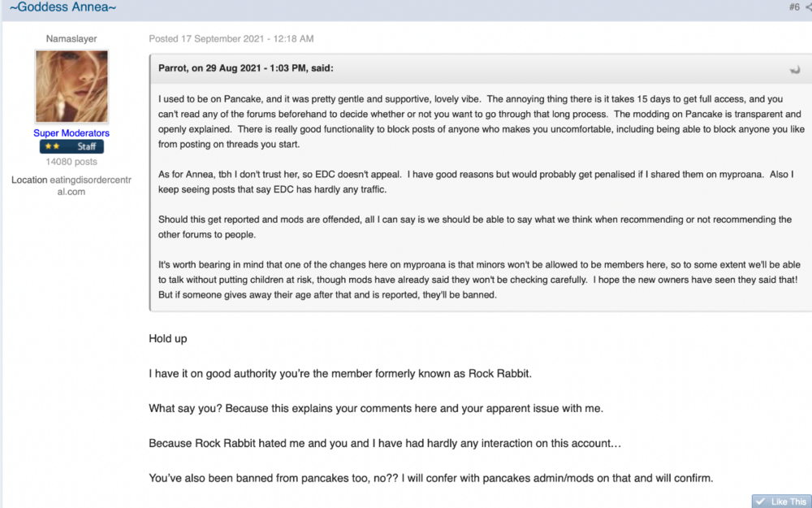Click the Posted 17 September 2021 timestamp
Viewport: 812px width, 508px height.
pos(231,39)
